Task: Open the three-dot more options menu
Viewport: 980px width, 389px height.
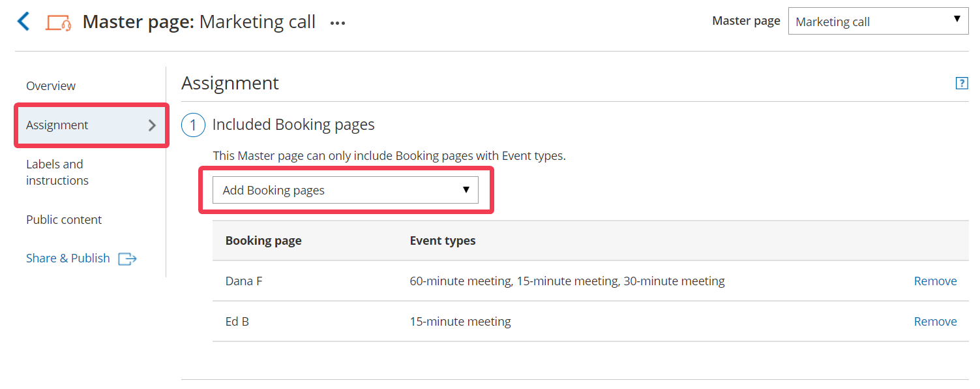Action: coord(337,23)
